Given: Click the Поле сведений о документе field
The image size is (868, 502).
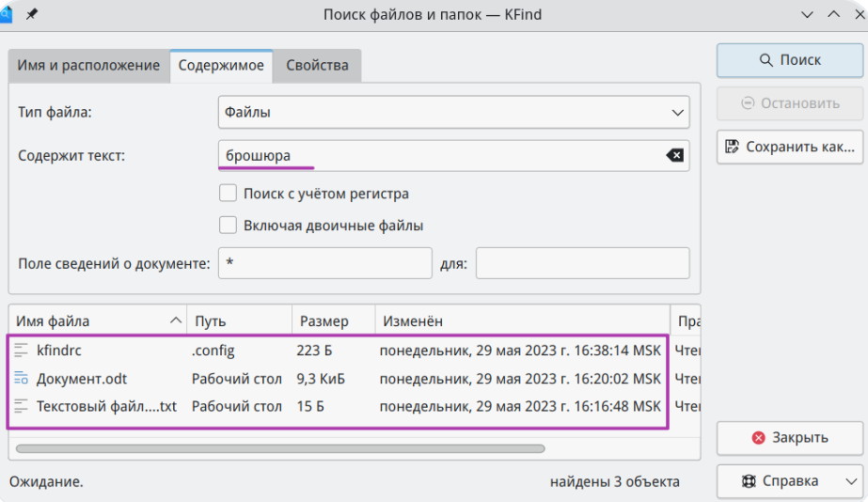Looking at the screenshot, I should click(x=324, y=264).
